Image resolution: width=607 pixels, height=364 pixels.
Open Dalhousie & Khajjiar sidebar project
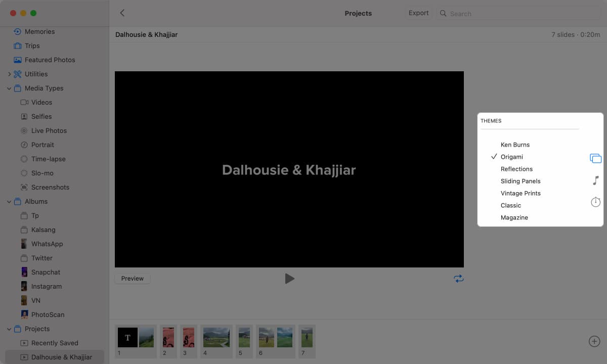pos(55,357)
